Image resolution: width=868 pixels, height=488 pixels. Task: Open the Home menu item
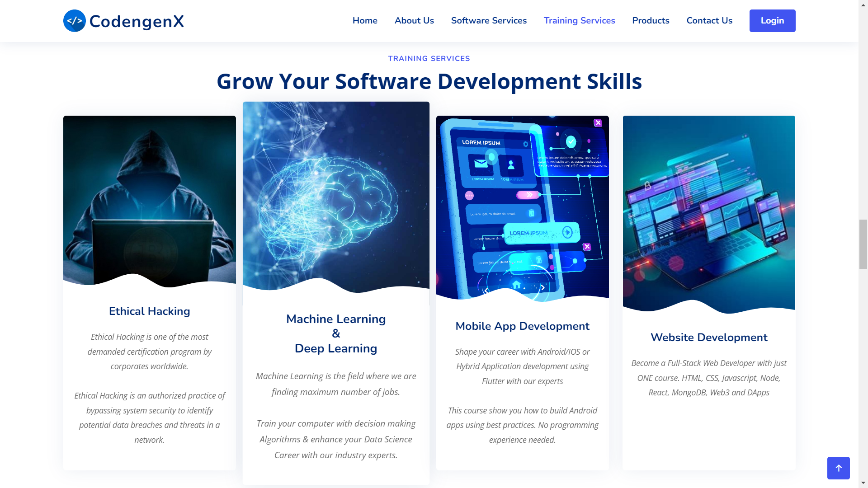pos(365,21)
